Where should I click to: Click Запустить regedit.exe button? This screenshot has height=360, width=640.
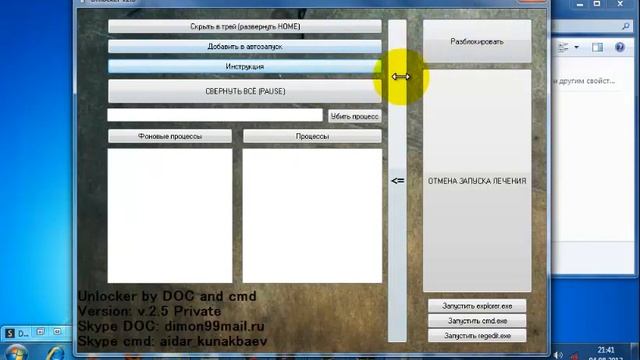pyautogui.click(x=477, y=336)
